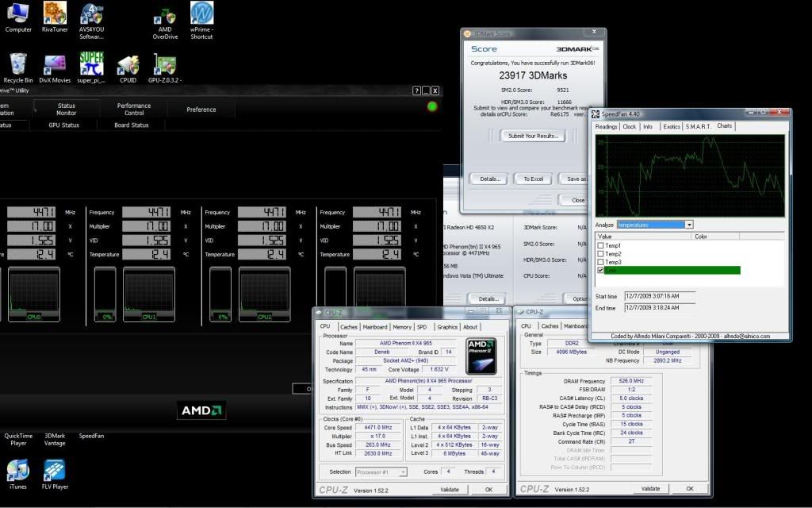
Task: Select the Performance Control tab in OverDrive
Action: point(134,110)
